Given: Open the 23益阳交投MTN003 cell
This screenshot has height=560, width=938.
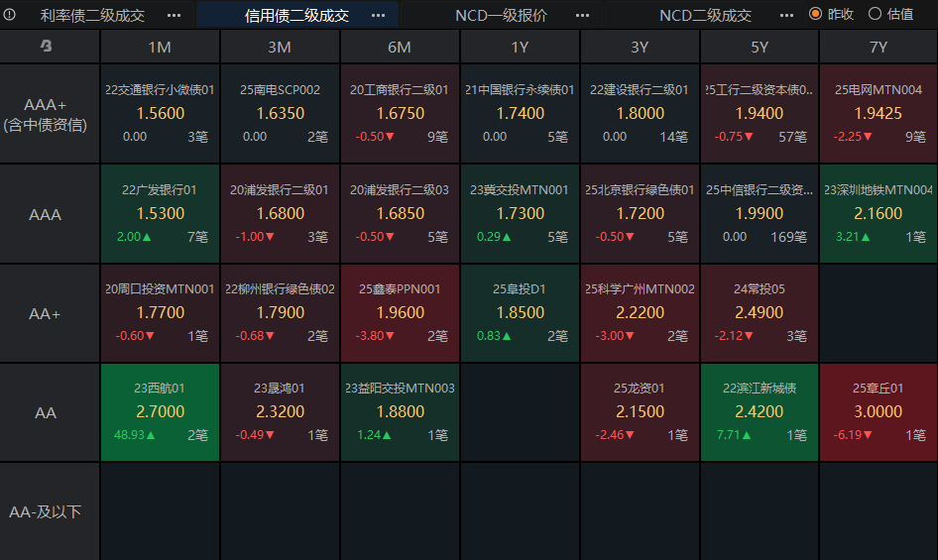Looking at the screenshot, I should pyautogui.click(x=400, y=412).
